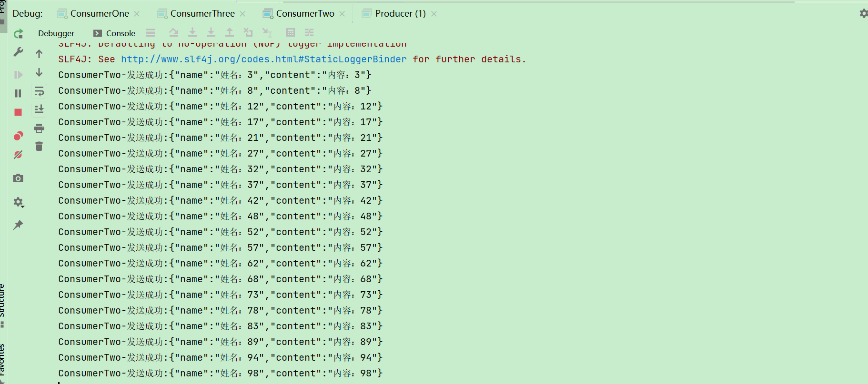The height and width of the screenshot is (384, 868).
Task: Switch to the Producer (1) debug tab
Action: pos(400,14)
